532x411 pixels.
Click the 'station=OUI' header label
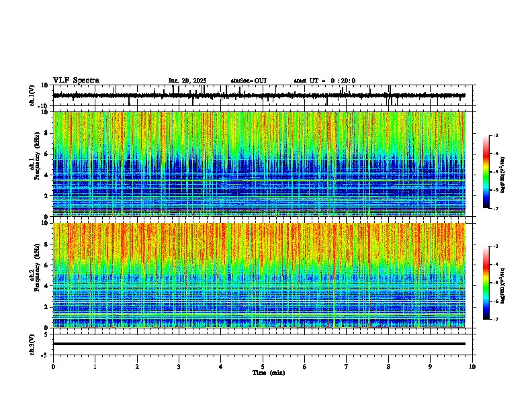(x=249, y=81)
